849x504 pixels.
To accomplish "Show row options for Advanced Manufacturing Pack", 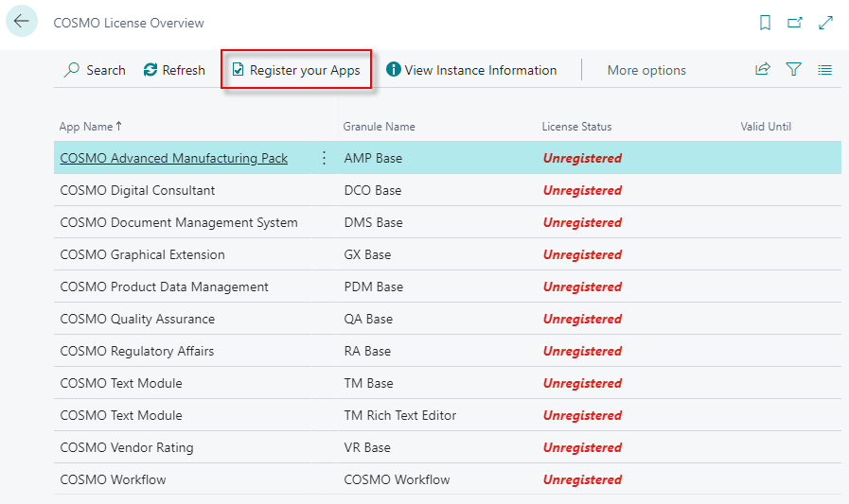I will (324, 158).
